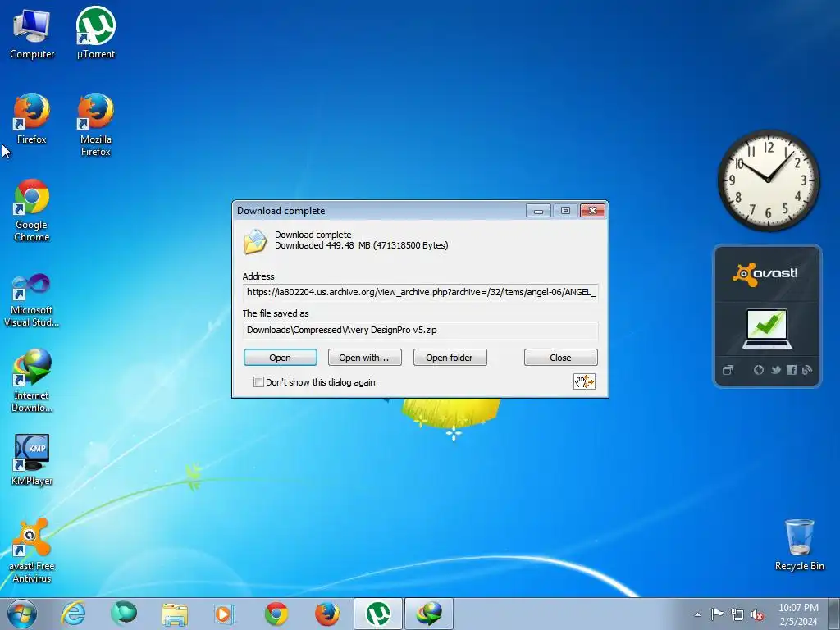
Task: Click the RSS feed icon in avast gadget
Action: [x=807, y=370]
